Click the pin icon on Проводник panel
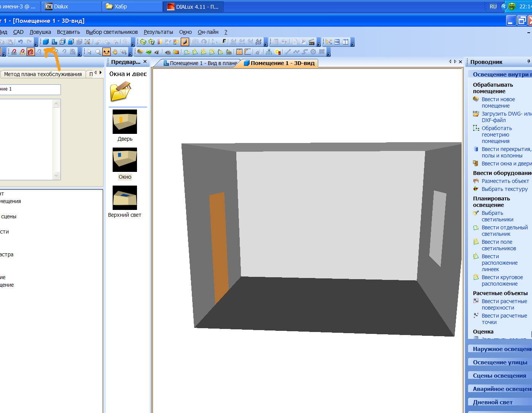The image size is (532, 413). click(529, 62)
